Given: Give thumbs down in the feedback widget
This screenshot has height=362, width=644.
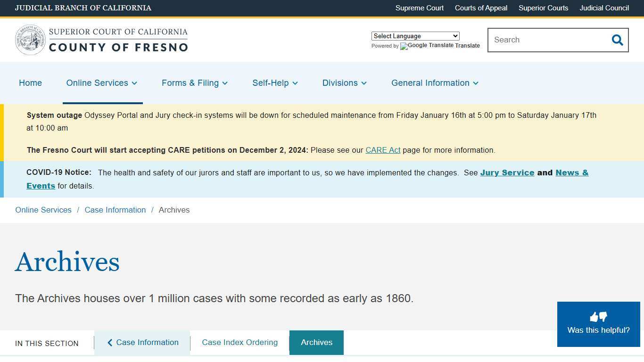Looking at the screenshot, I should [603, 317].
